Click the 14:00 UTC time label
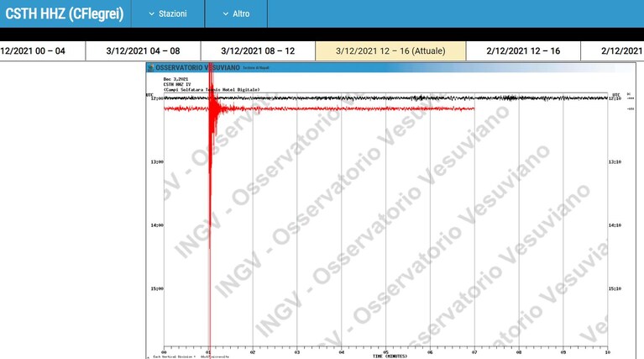Screen dimensions: 644x359 pos(157,225)
